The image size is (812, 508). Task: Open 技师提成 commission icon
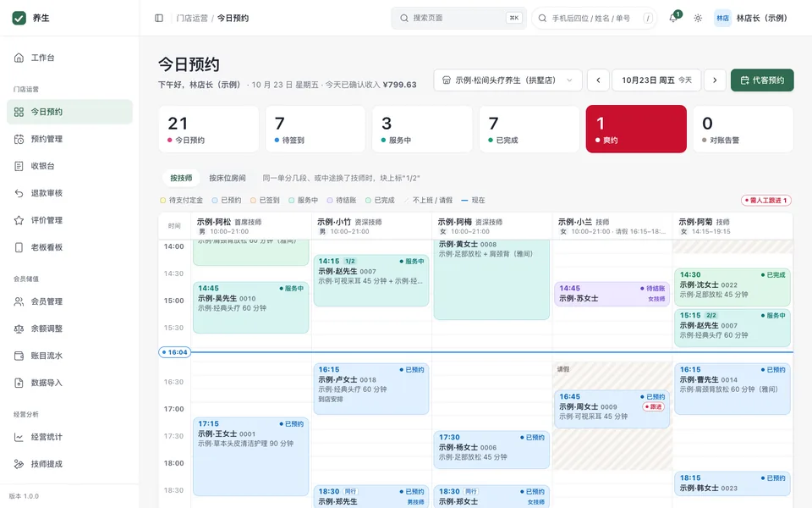tap(19, 464)
